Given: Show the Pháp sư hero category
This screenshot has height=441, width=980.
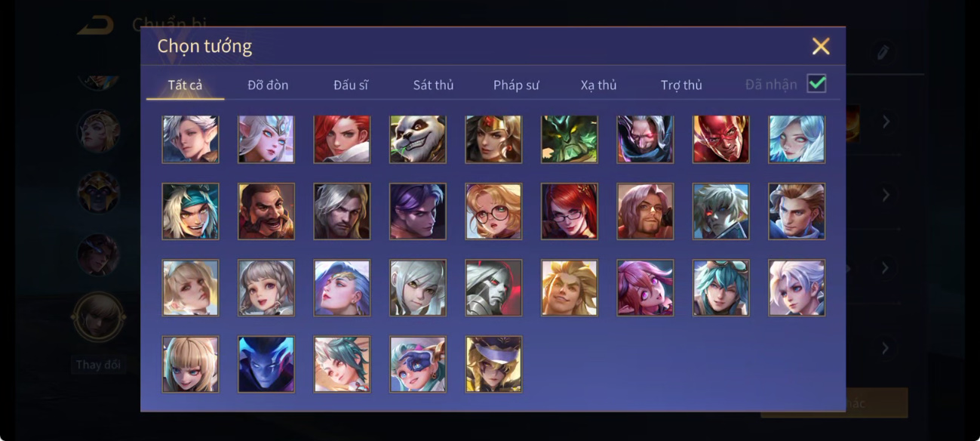Looking at the screenshot, I should [x=516, y=85].
